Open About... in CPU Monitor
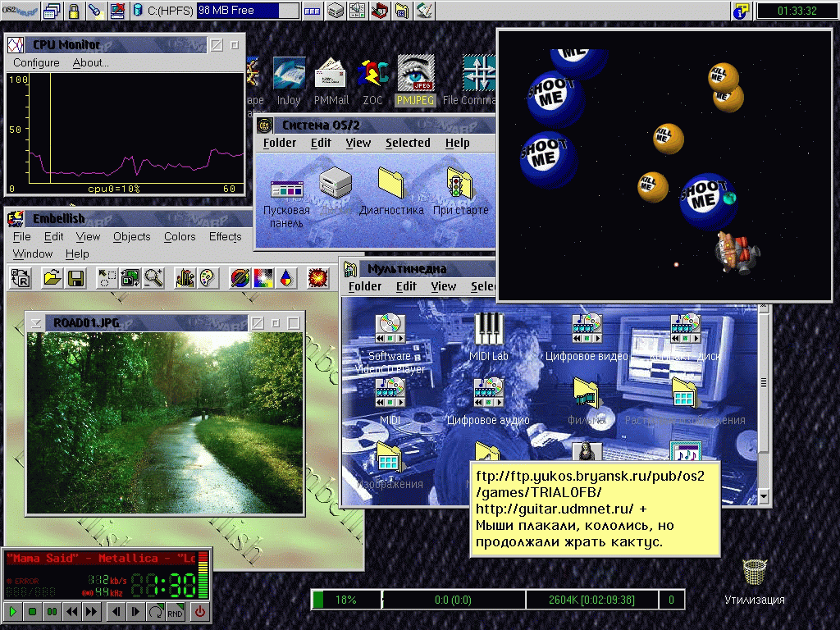Image resolution: width=840 pixels, height=630 pixels. (90, 62)
